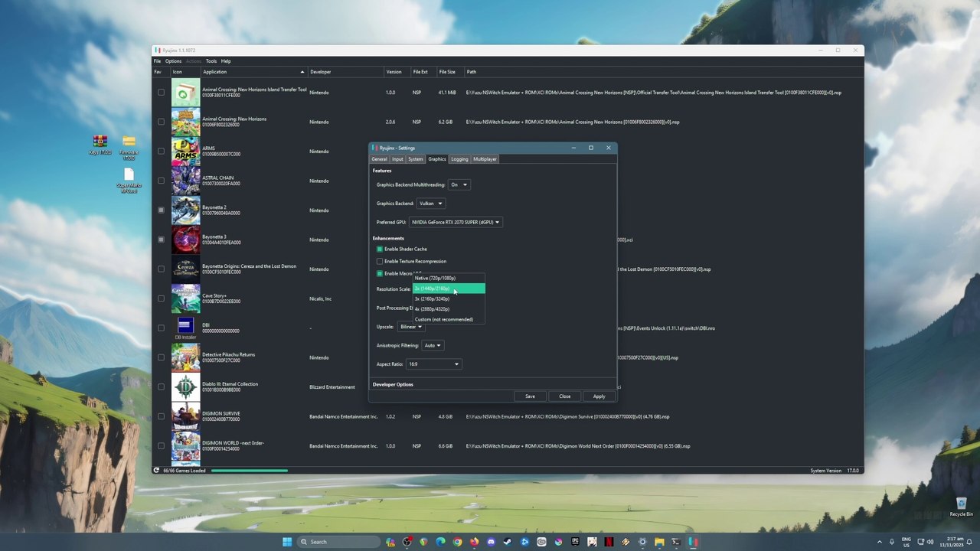The image size is (980, 551).
Task: Choose 3x (2160p/3240p) resolution scale
Action: point(449,298)
